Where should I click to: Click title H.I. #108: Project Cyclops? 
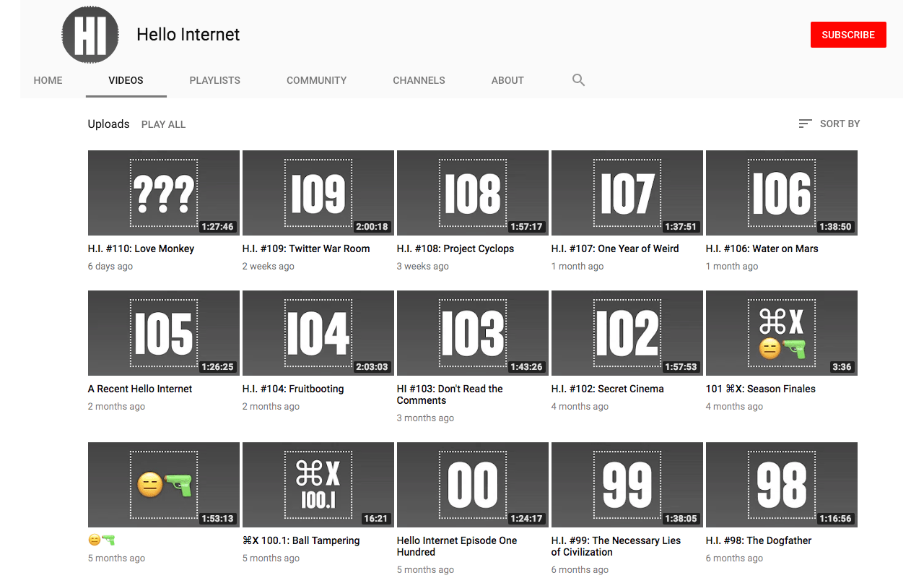(x=456, y=249)
